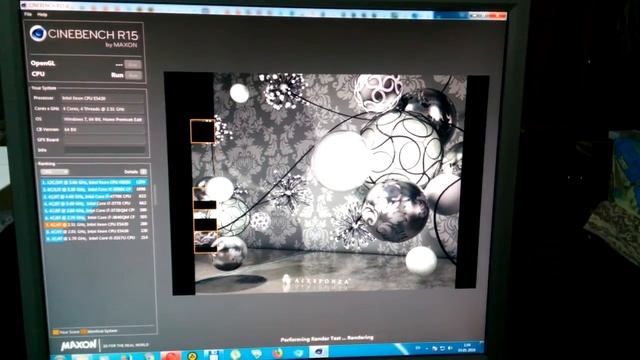Click into the Info text field

coord(104,150)
